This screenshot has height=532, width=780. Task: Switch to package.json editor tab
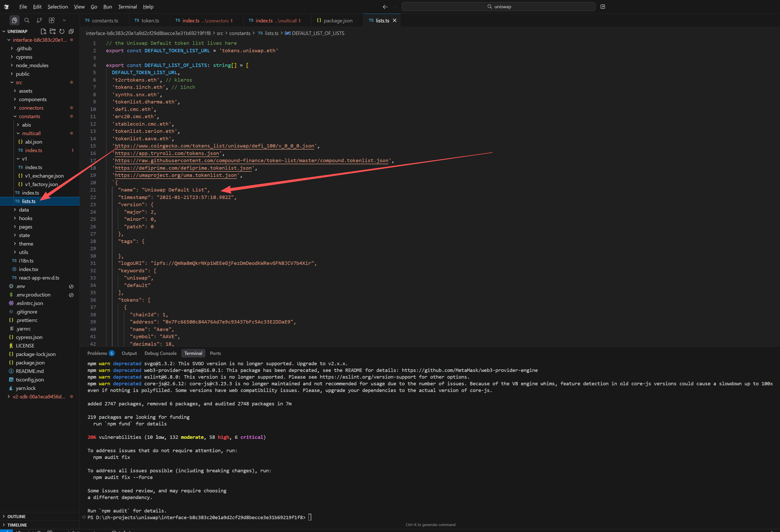(x=337, y=21)
